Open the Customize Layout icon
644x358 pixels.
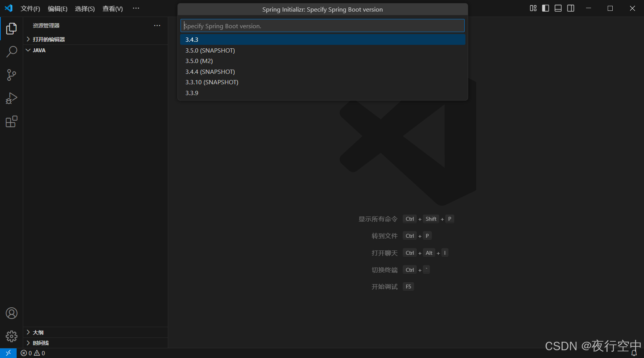[533, 8]
